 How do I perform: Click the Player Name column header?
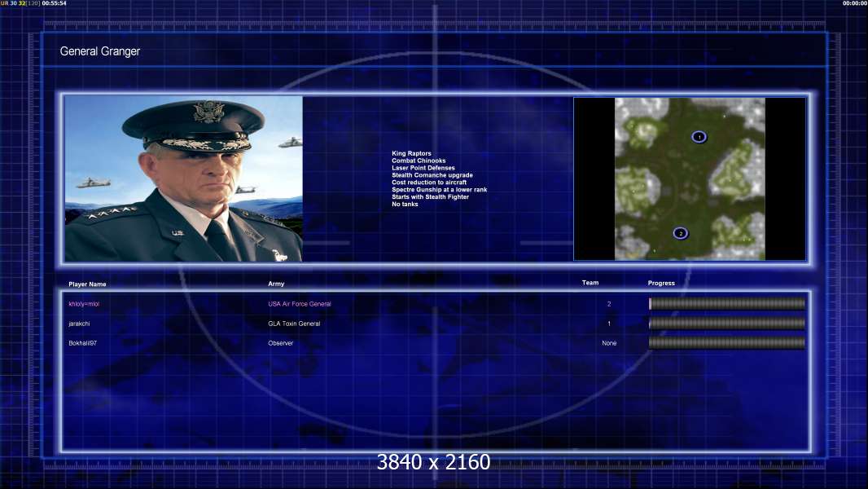(x=87, y=284)
